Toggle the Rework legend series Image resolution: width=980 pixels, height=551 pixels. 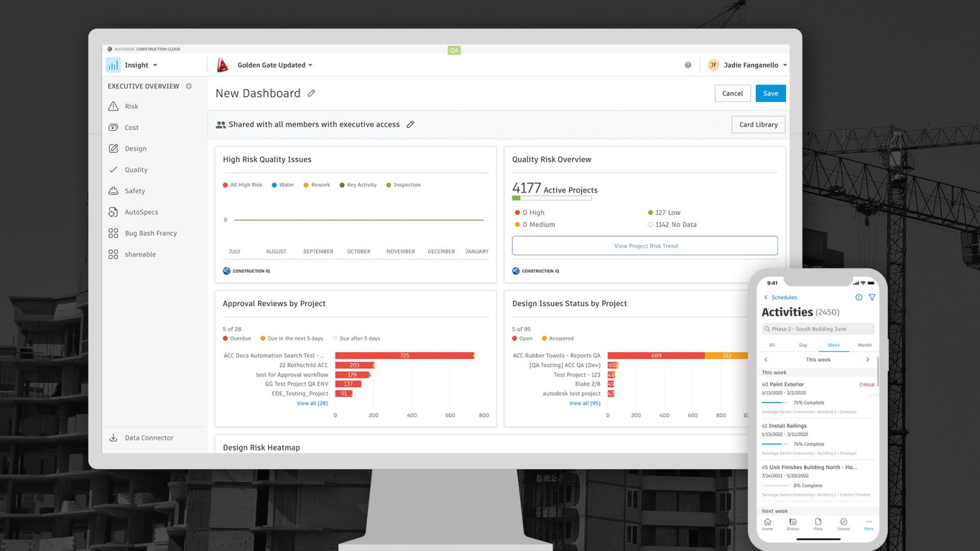(316, 185)
